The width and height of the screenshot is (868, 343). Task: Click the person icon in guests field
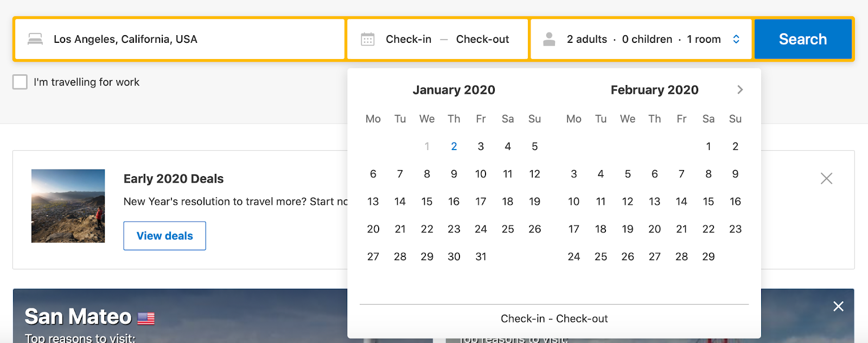click(x=549, y=39)
